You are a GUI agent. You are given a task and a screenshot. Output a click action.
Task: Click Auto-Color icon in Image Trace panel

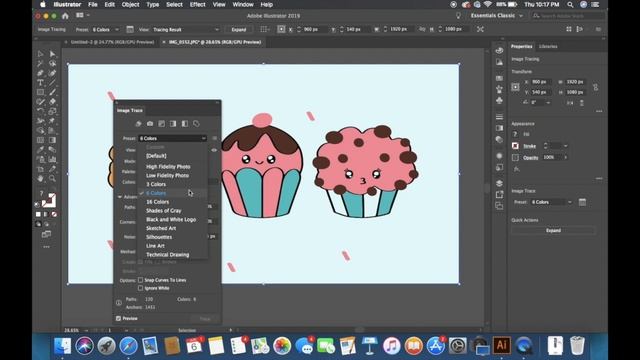138,124
